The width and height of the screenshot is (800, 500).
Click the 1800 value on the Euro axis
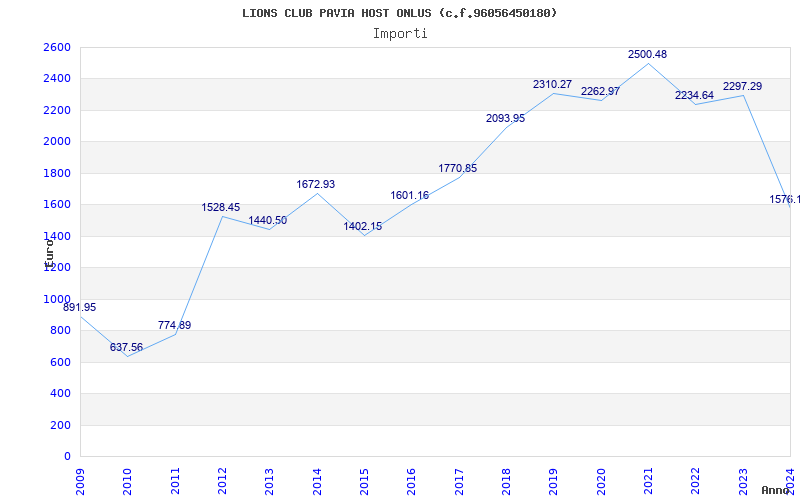point(57,173)
